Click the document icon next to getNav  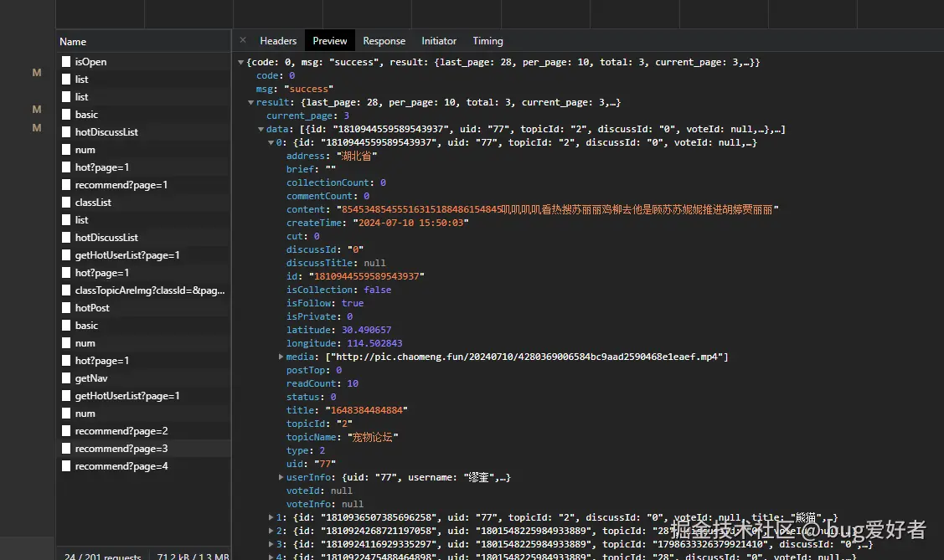pos(66,378)
